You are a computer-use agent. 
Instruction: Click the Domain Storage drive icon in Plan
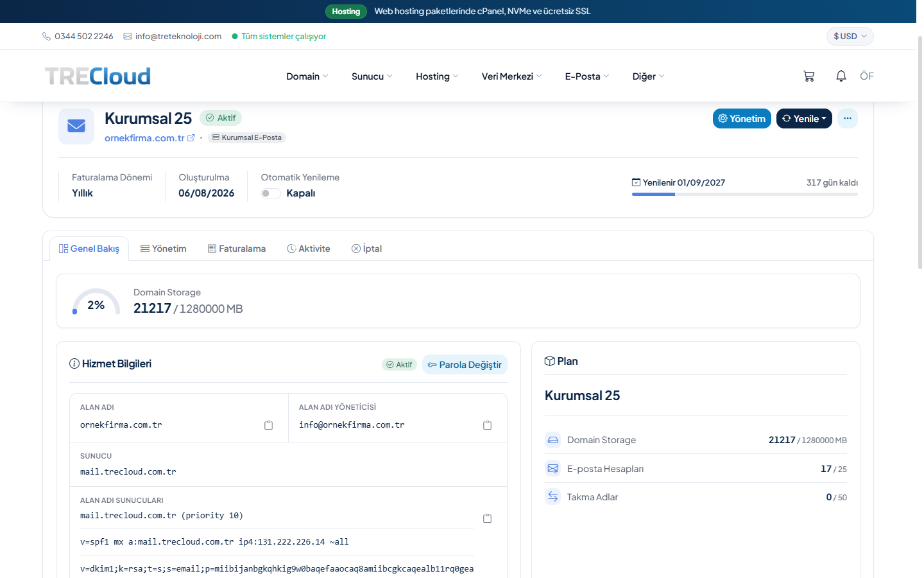[x=552, y=440]
